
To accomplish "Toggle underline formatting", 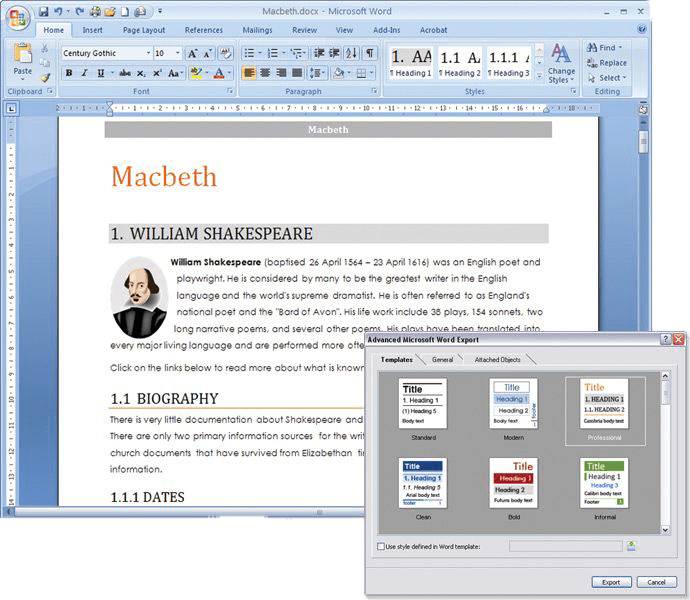I will pyautogui.click(x=100, y=73).
